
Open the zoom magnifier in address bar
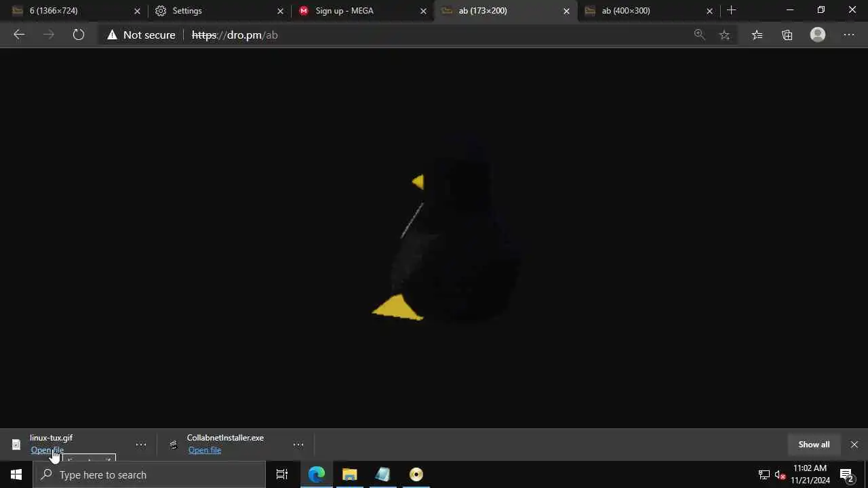(700, 35)
